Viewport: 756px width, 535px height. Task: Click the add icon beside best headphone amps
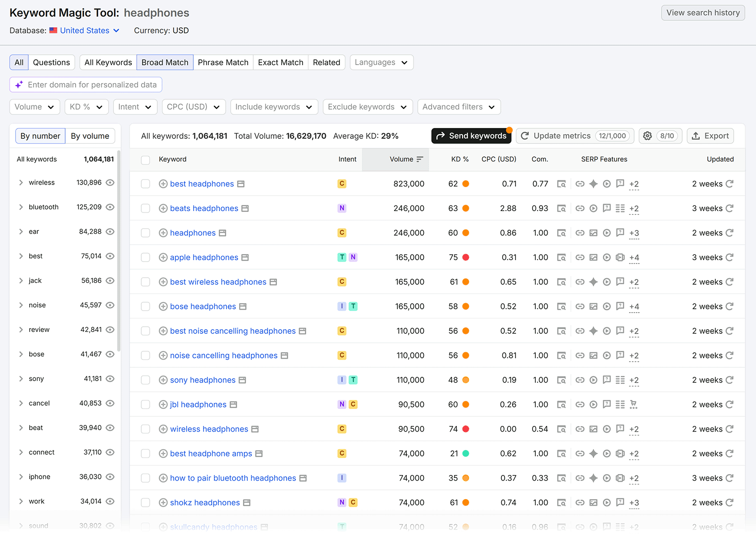click(163, 454)
